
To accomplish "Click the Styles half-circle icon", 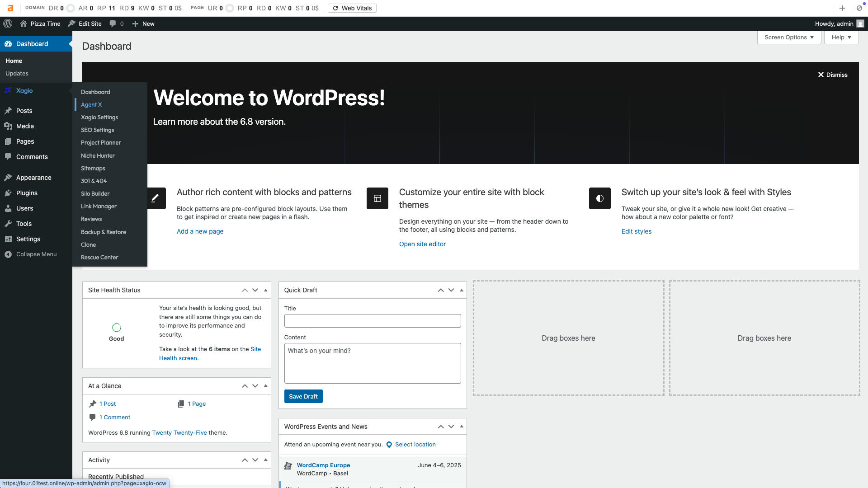I will tap(600, 198).
